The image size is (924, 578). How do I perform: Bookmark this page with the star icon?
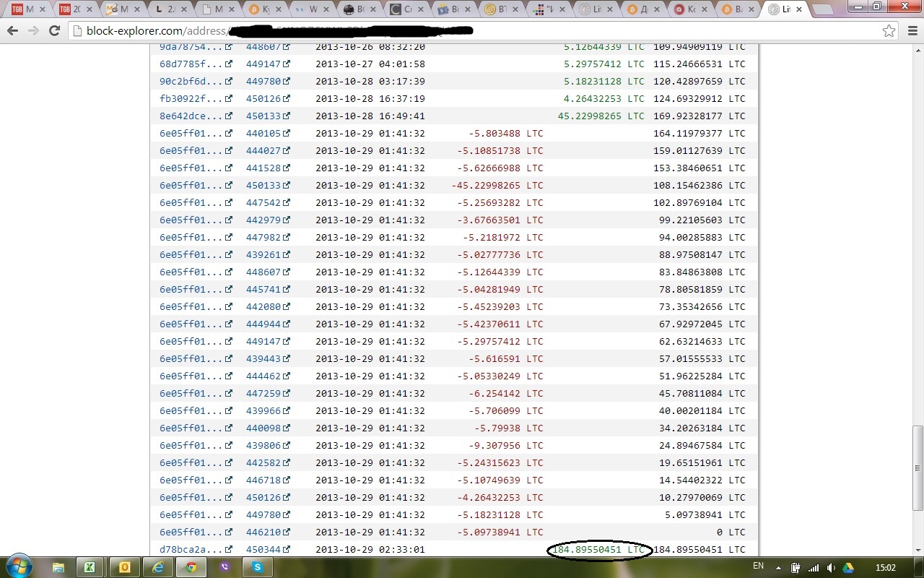click(x=889, y=31)
